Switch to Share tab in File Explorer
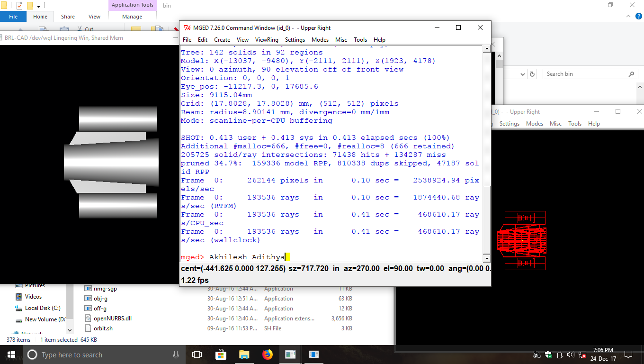Image resolution: width=644 pixels, height=364 pixels. point(68,17)
